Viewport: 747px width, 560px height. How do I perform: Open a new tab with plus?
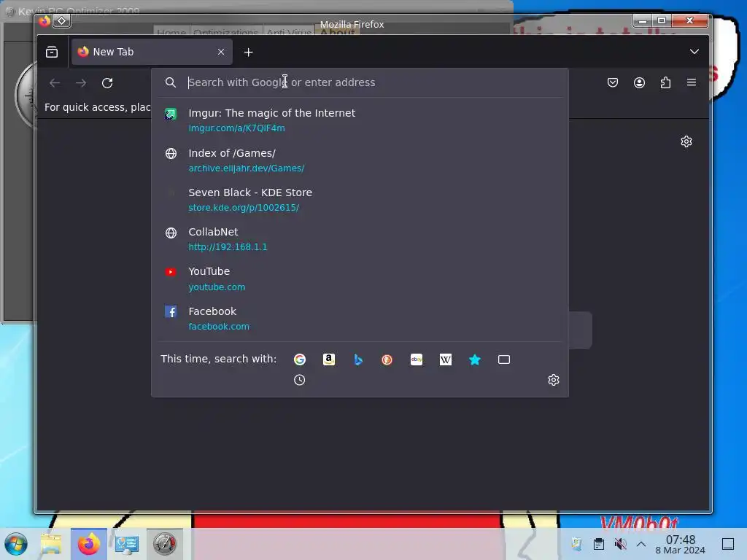248,52
